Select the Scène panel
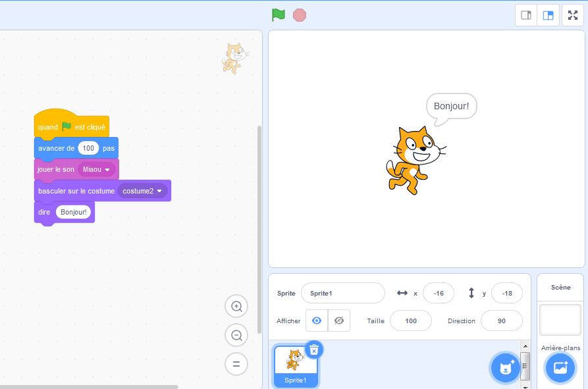This screenshot has height=389, width=588. click(x=559, y=287)
